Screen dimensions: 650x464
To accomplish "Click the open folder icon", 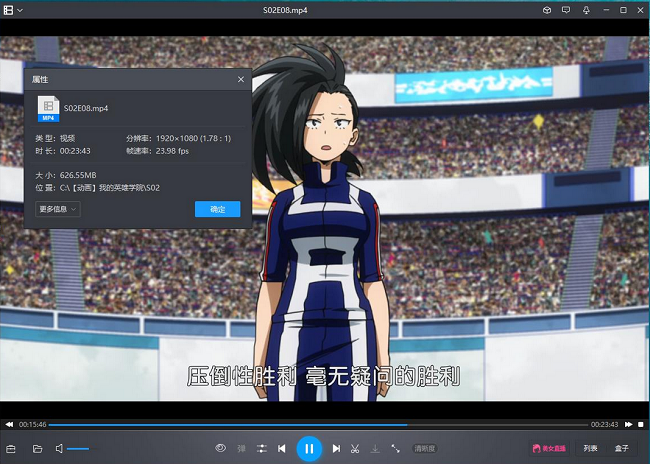I will click(37, 449).
